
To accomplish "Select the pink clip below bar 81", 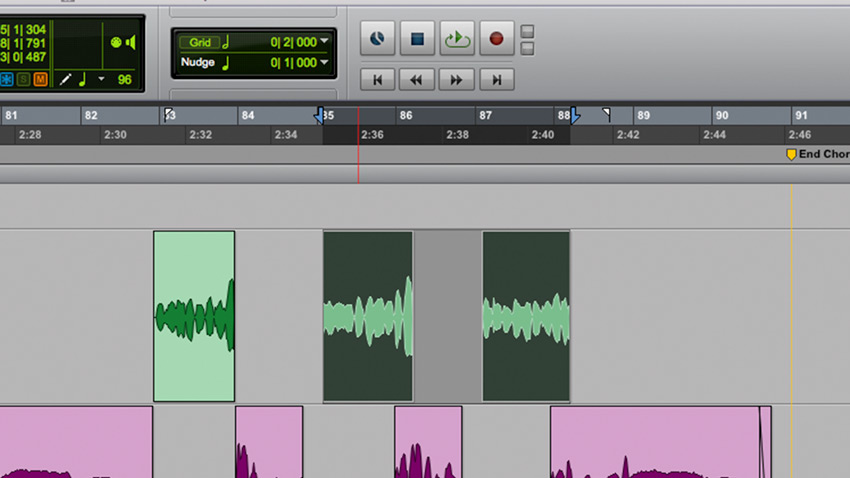I will pos(76,442).
